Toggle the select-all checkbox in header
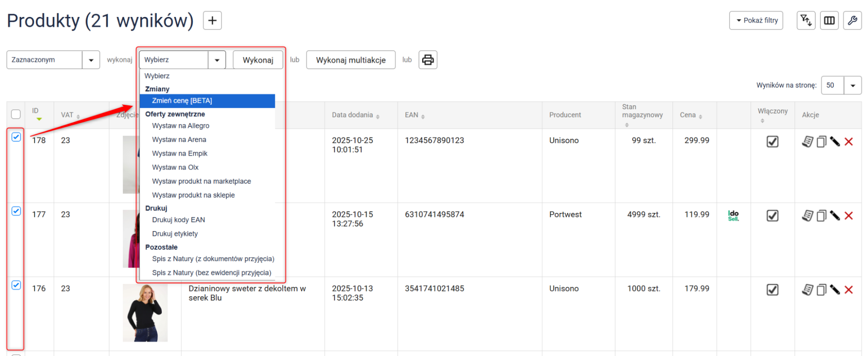 16,114
